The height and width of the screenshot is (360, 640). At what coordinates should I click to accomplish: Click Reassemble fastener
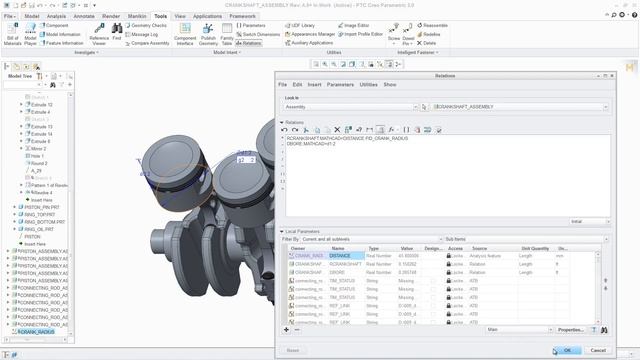(x=432, y=25)
